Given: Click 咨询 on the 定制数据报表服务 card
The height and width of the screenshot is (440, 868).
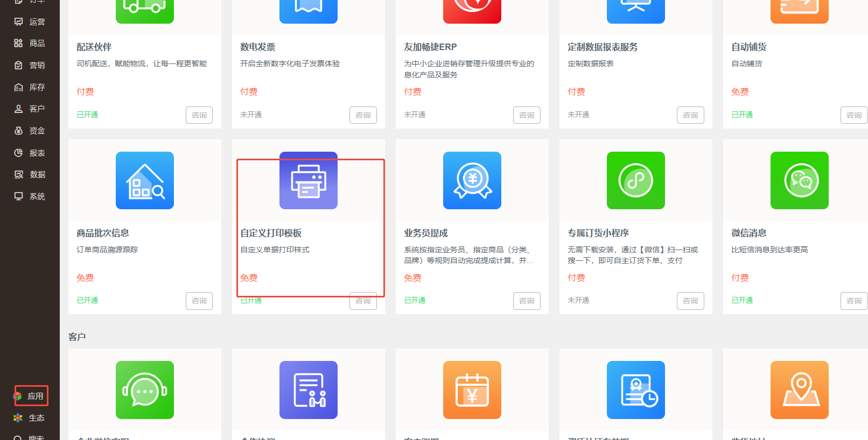Looking at the screenshot, I should click(690, 115).
